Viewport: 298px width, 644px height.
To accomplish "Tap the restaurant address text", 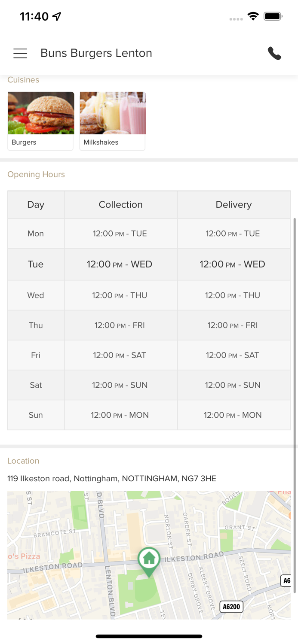I will 112,478.
